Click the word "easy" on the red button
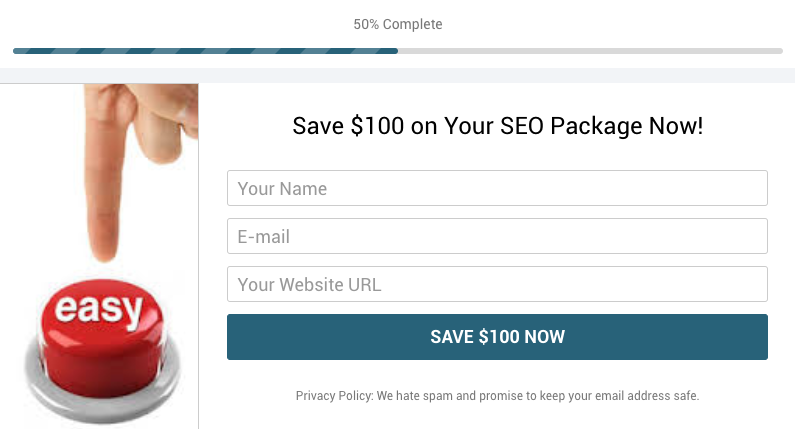This screenshot has width=795, height=429. tap(100, 311)
